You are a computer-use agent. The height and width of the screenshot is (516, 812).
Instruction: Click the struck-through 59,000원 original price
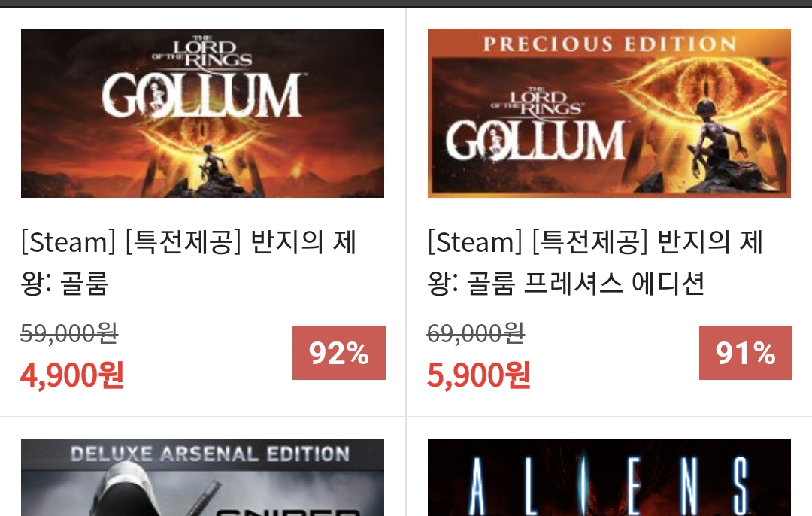(x=69, y=333)
